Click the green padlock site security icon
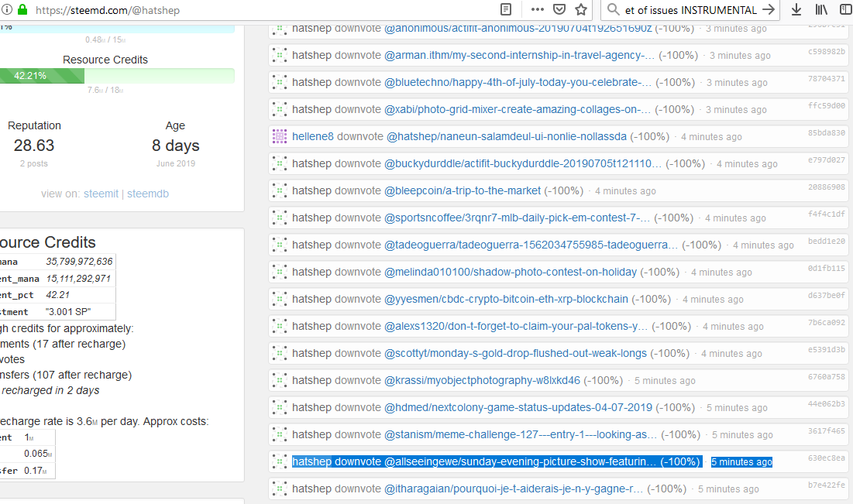The image size is (853, 504). [x=22, y=10]
